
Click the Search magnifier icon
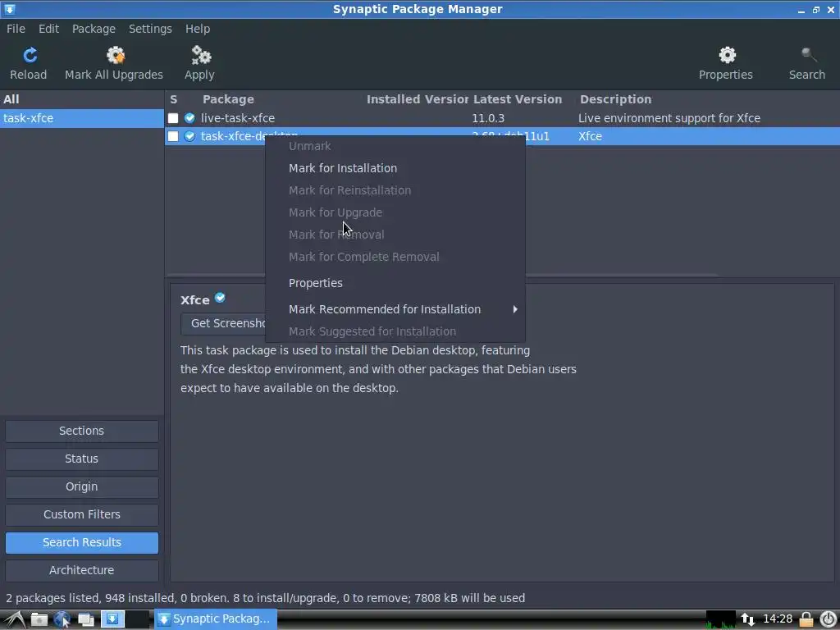pos(808,55)
